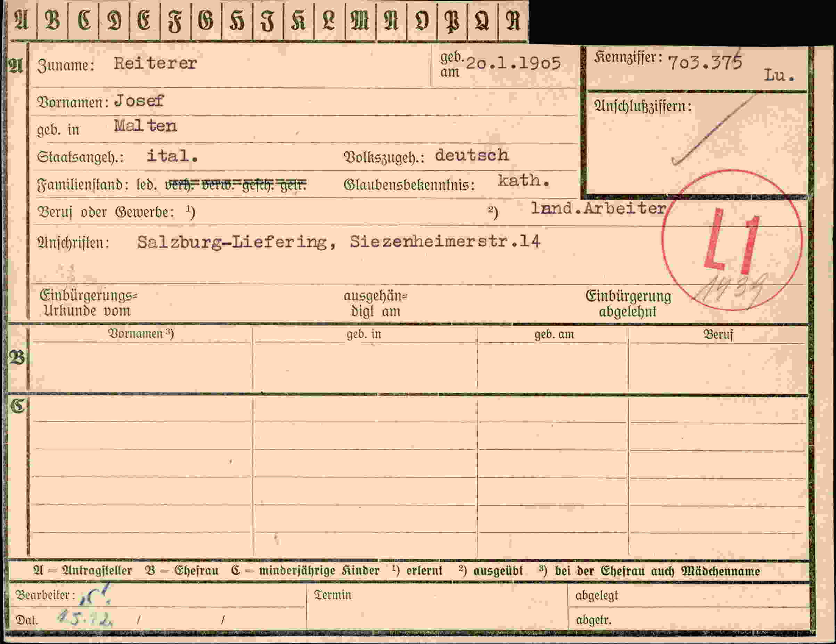The image size is (836, 644).
Task: Select the 'K' alphabet index tab
Action: tap(299, 20)
